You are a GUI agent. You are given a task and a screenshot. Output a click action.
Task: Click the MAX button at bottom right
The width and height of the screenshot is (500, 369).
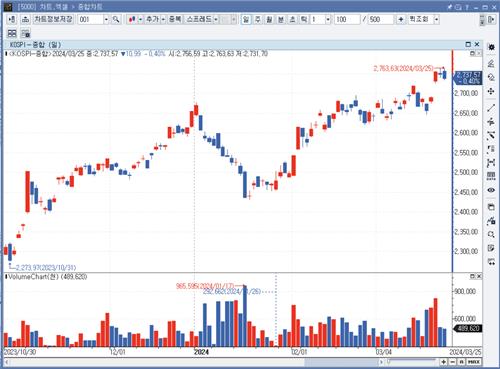474,362
